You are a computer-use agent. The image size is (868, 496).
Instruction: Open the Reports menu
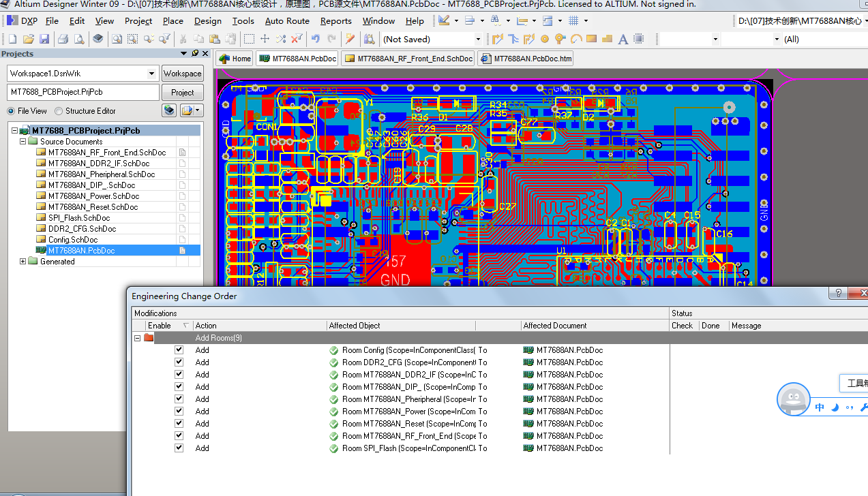(x=336, y=20)
